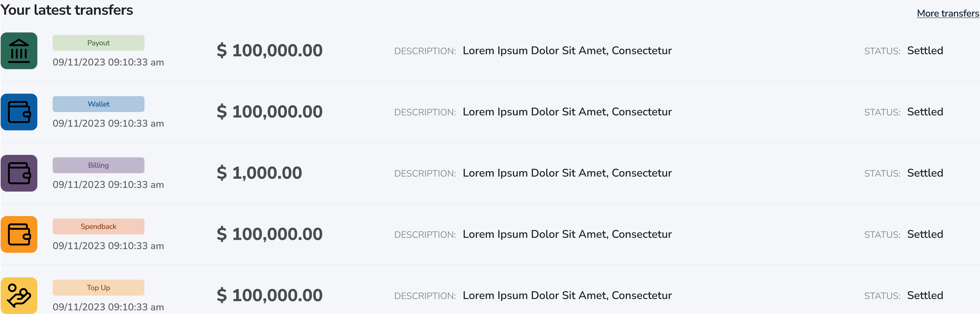Select the Billing transfer timestamp
Screen dimensions: 980x314
(108, 185)
